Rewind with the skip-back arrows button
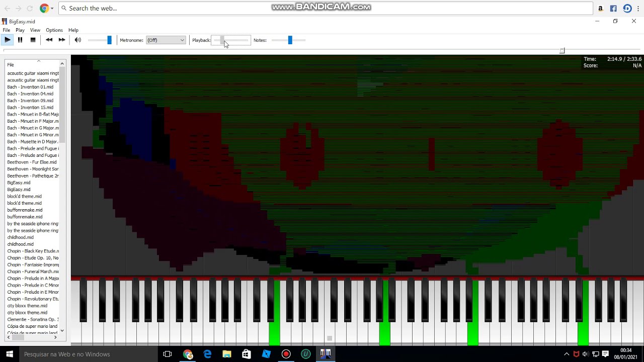This screenshot has width=644, height=362. [49, 40]
